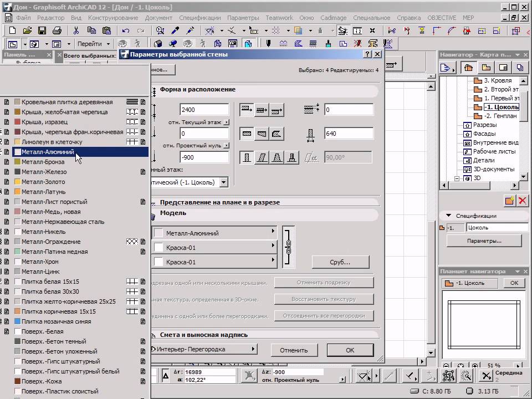Select the straight wall geometry option
This screenshot has height=399, width=532.
pyautogui.click(x=247, y=134)
